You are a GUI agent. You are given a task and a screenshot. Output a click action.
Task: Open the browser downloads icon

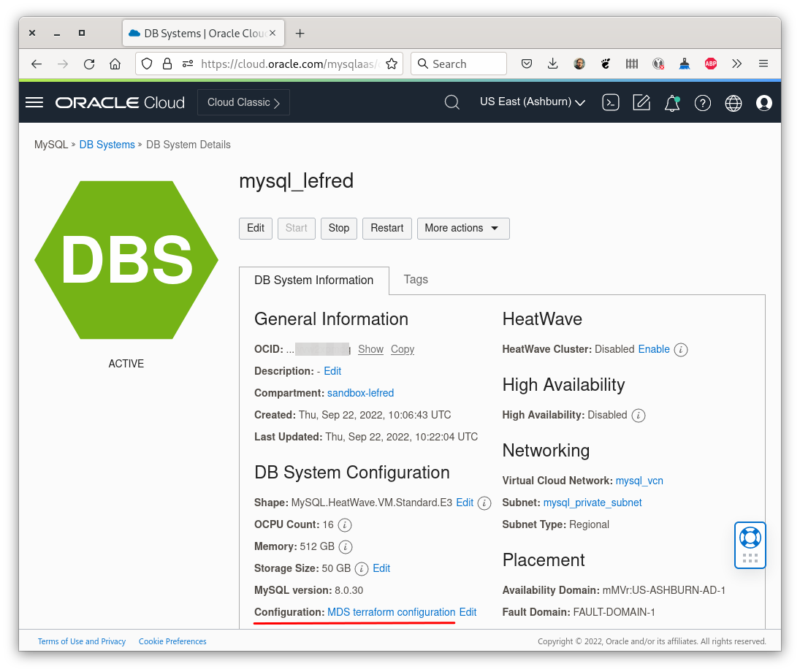(552, 64)
